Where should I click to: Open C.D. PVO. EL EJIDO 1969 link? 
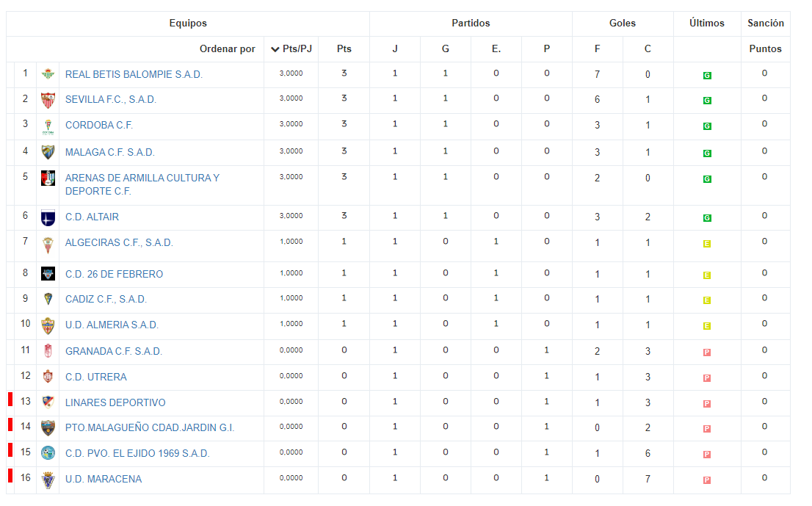click(137, 454)
